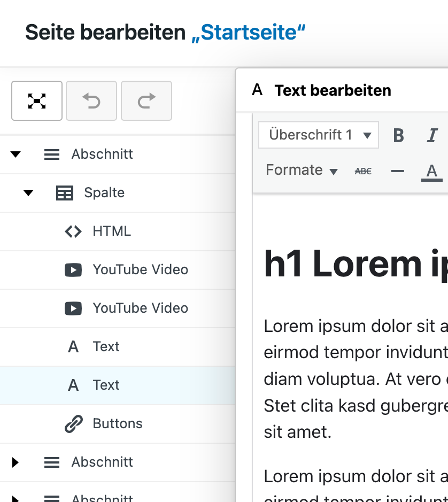Click the redo arrow button
This screenshot has width=448, height=502.
pos(146,101)
